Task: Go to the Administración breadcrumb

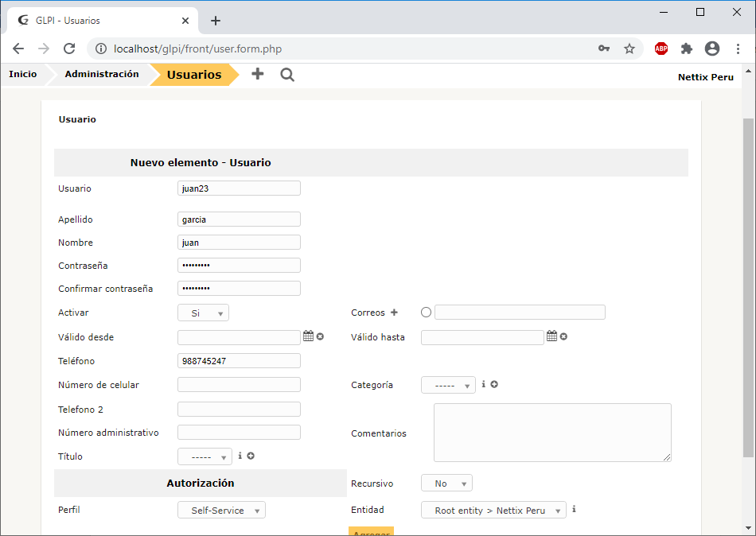Action: pos(102,74)
